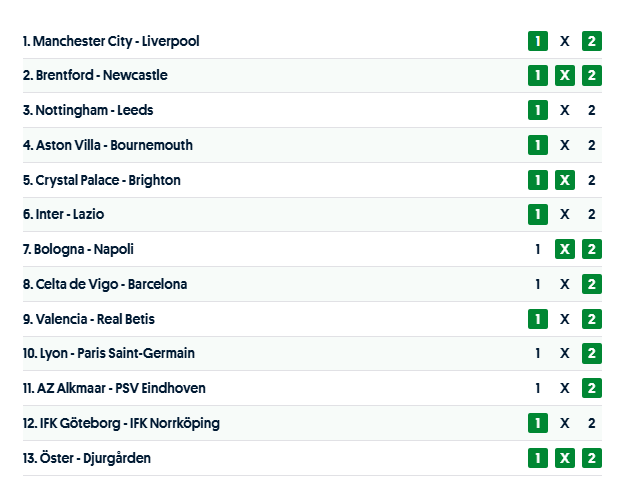
Task: Deselect home win 1 for Aston Villa - Bournemouth
Action: click(538, 145)
